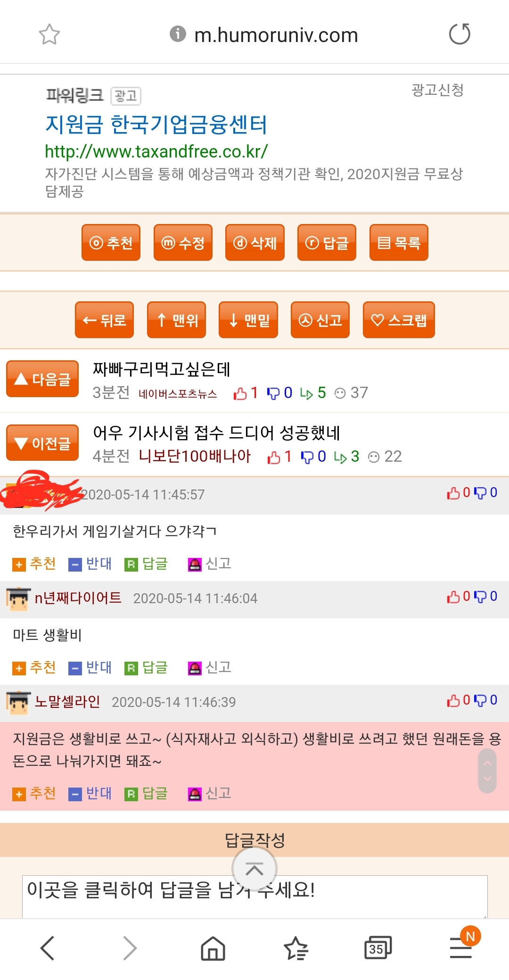The image size is (509, 980).
Task: Click the reply text input field
Action: [254, 897]
